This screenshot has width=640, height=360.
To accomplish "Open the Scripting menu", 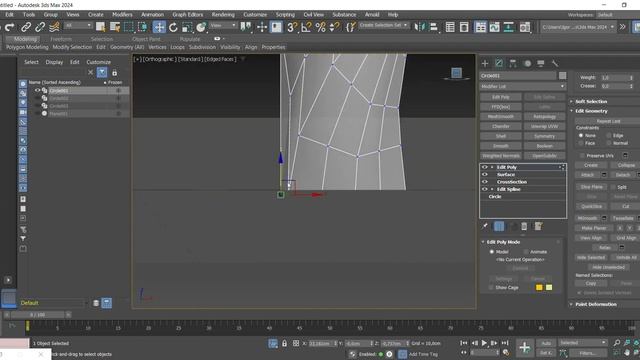I will tap(285, 14).
